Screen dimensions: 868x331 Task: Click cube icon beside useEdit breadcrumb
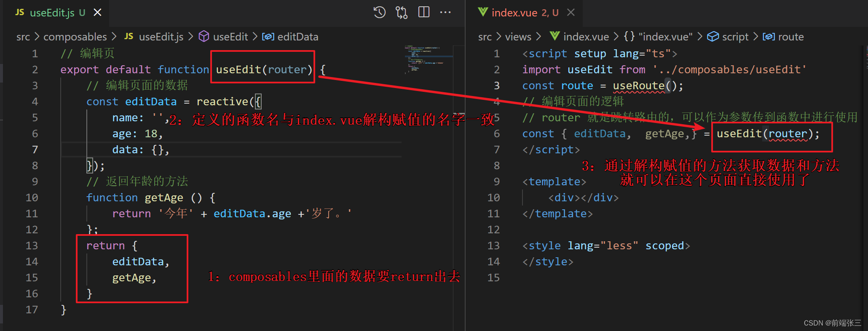pos(204,37)
